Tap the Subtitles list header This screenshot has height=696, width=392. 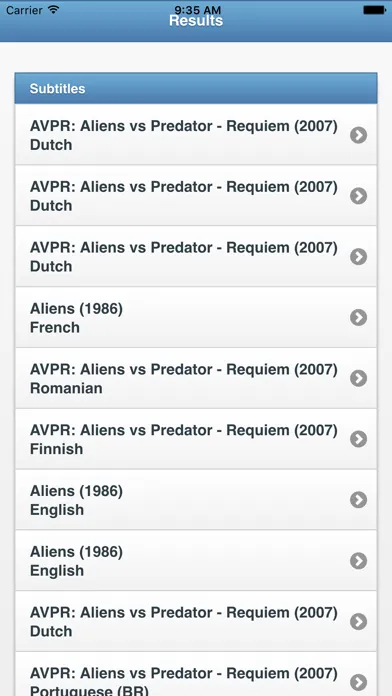196,88
